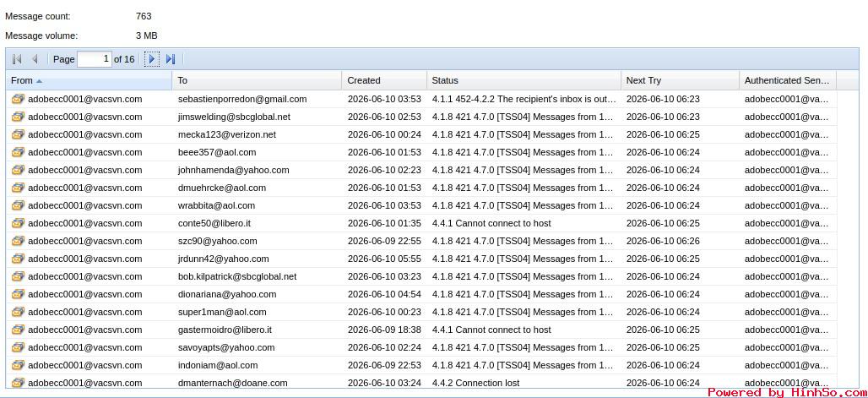Image resolution: width=868 pixels, height=398 pixels.
Task: Click created time 2026-06-09 18:38
Action: pyautogui.click(x=384, y=330)
